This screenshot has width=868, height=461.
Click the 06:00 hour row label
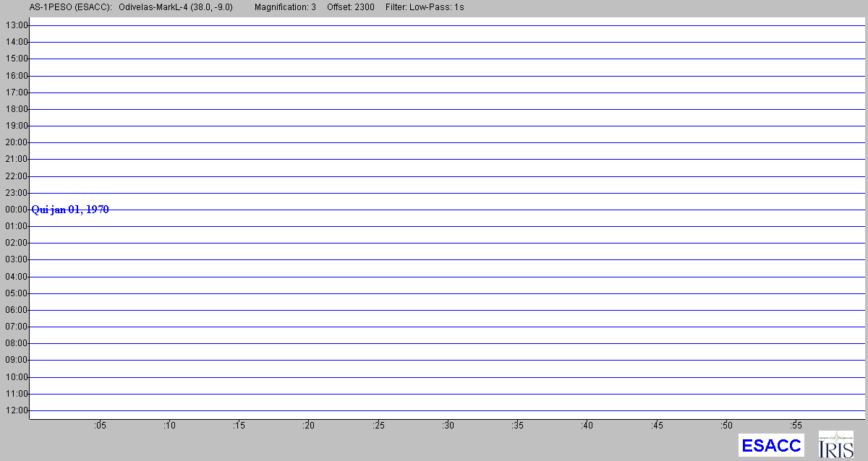point(16,310)
